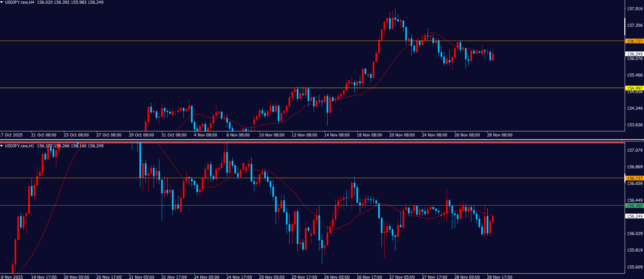Open the USDJPY H4 chart dropdown triangle

tap(2, 2)
